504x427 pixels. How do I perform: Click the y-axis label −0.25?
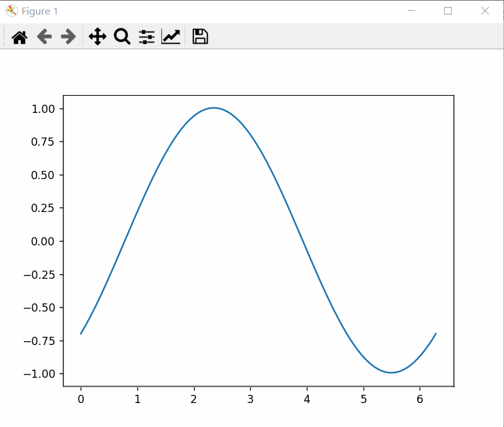coord(39,275)
